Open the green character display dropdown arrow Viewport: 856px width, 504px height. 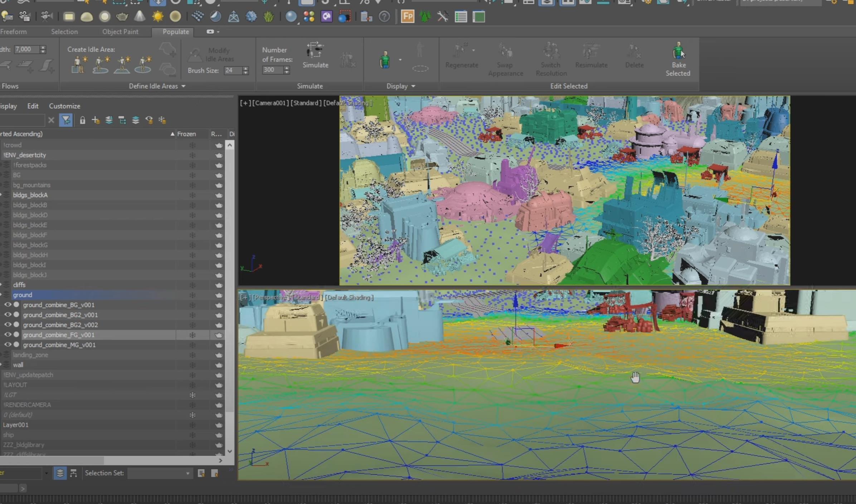(400, 60)
